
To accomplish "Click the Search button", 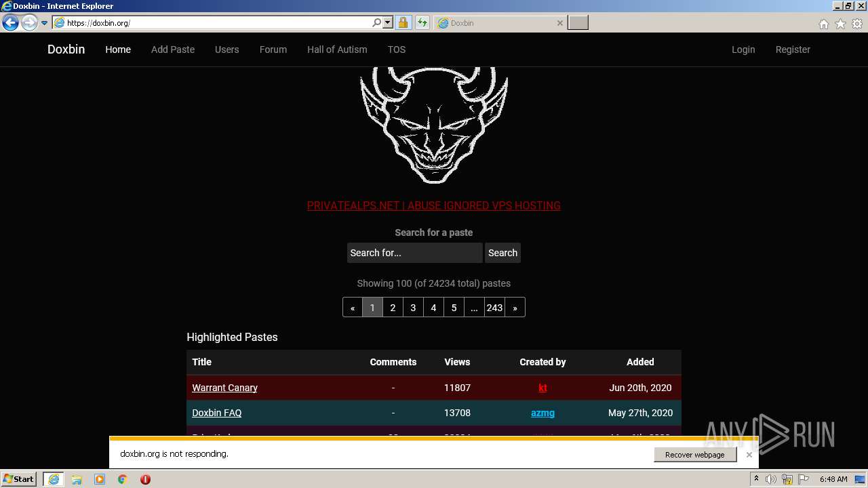I will (x=502, y=253).
